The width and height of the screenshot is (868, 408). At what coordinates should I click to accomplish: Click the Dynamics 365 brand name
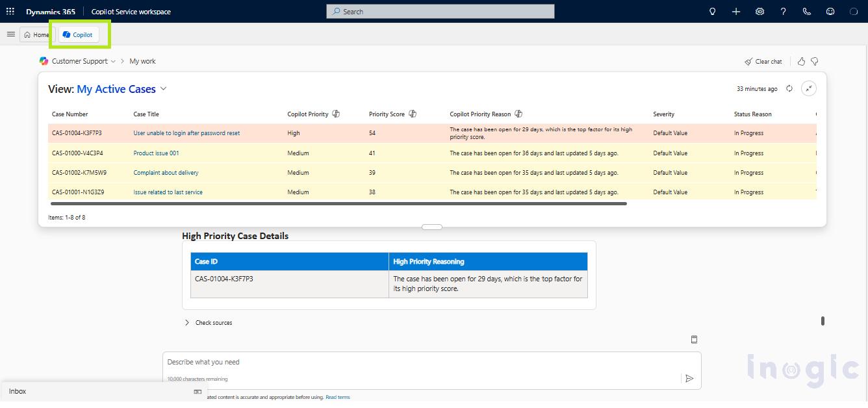coord(51,12)
